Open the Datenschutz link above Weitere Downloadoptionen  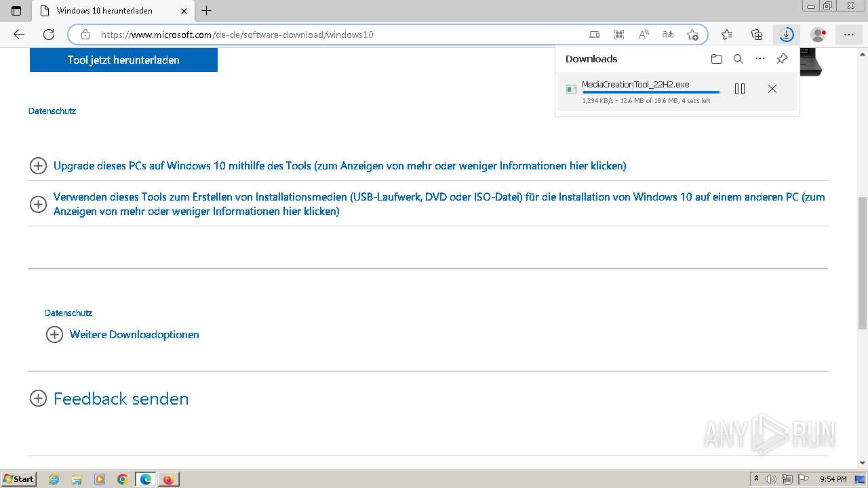[x=68, y=312]
